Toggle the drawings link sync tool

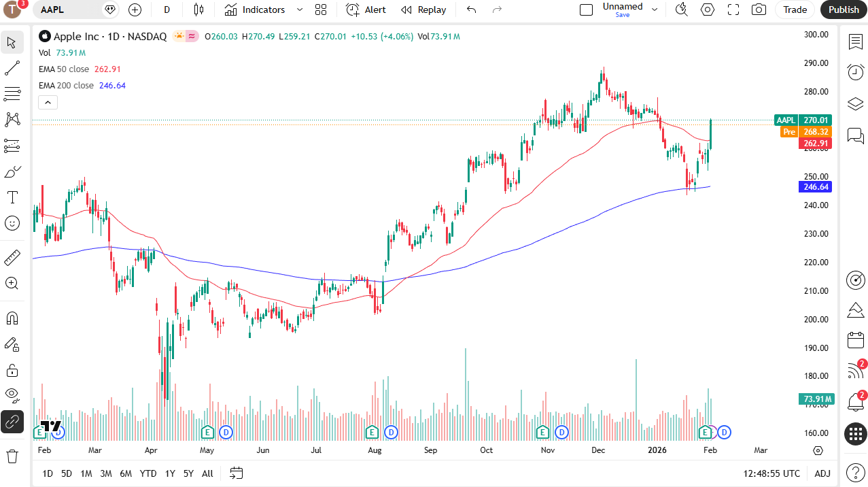[12, 422]
